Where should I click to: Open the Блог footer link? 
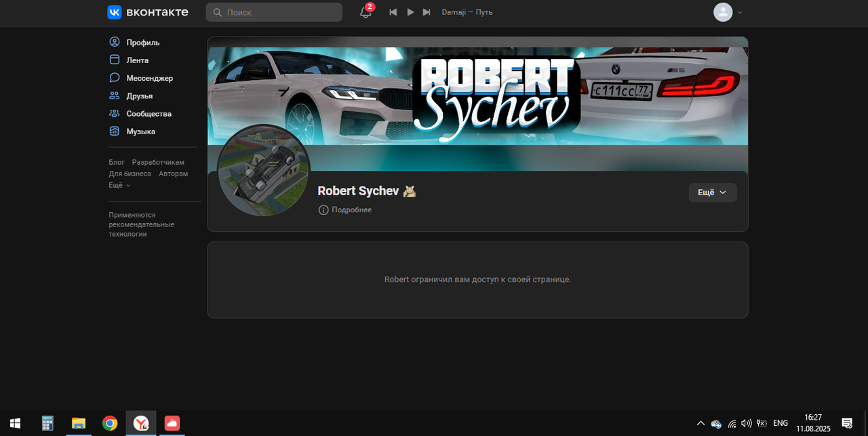coord(117,162)
